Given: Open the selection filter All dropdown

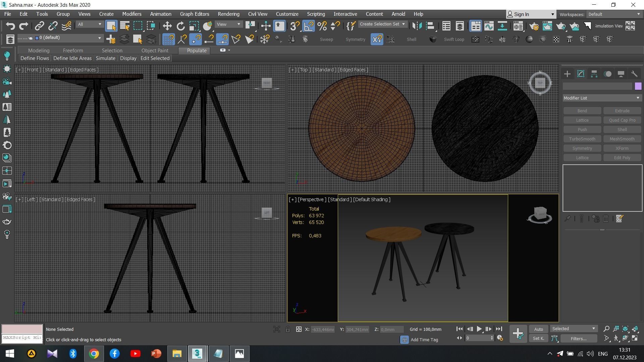Looking at the screenshot, I should [x=89, y=24].
